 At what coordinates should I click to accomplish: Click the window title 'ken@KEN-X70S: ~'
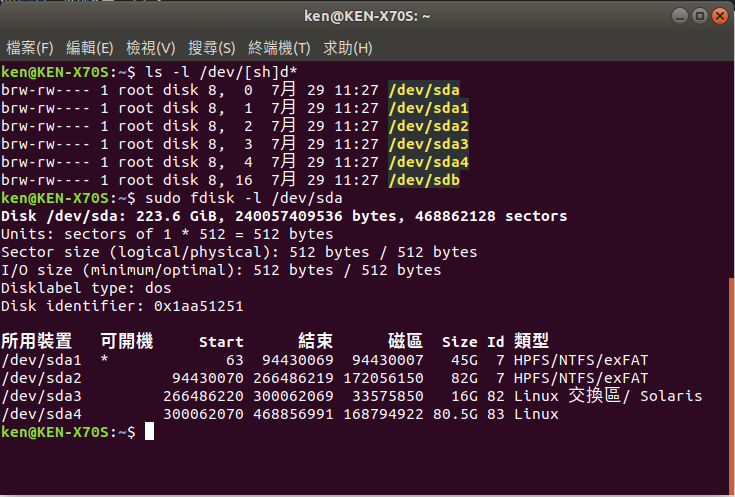click(x=367, y=16)
